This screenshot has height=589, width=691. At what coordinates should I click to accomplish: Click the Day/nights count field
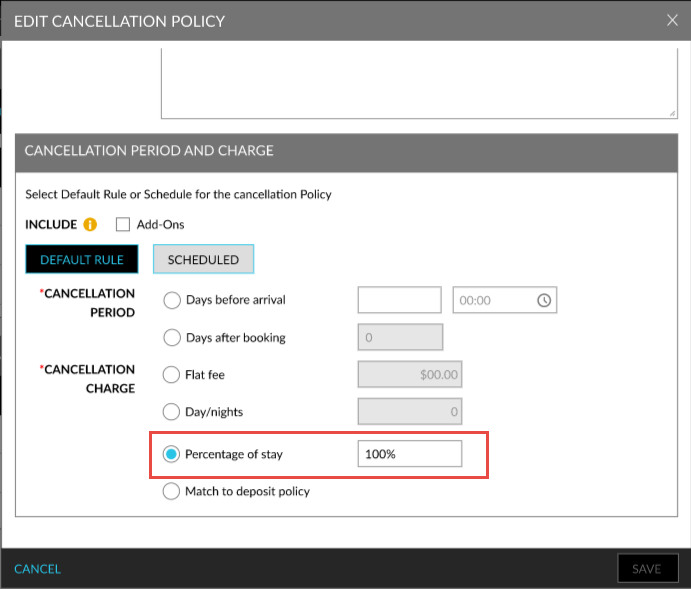(x=410, y=411)
